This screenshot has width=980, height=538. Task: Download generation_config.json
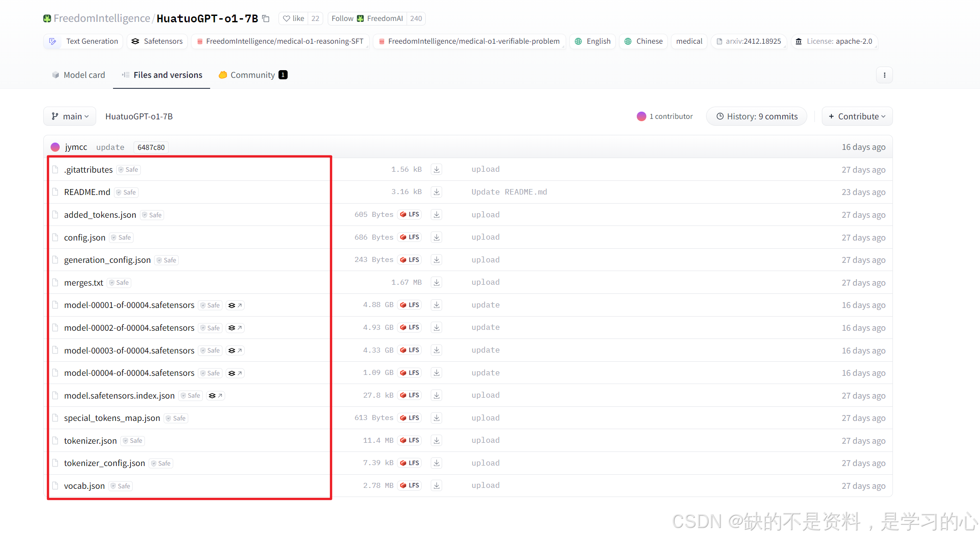coord(437,260)
